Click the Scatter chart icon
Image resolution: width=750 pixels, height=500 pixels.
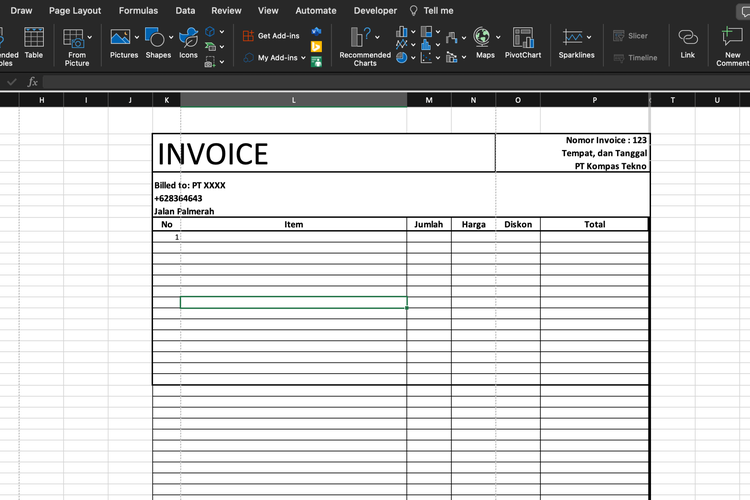[426, 57]
